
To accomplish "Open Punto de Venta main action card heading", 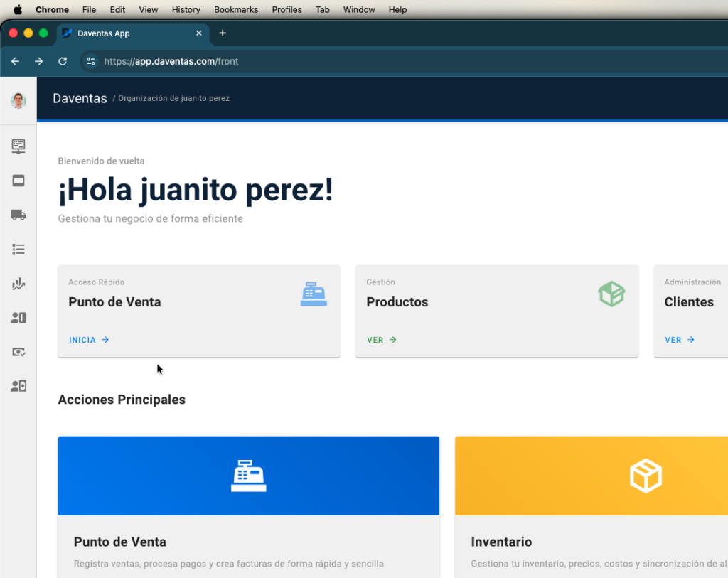I will 119,542.
